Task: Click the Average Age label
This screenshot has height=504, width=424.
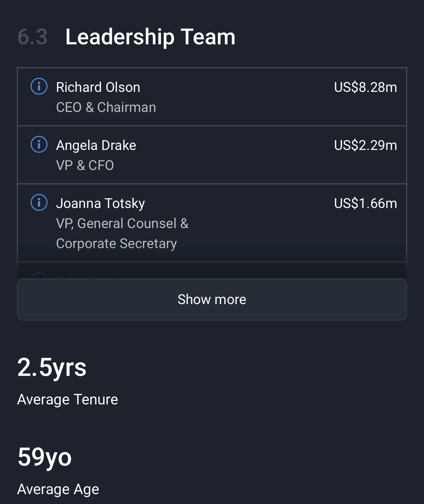Action: click(x=58, y=489)
